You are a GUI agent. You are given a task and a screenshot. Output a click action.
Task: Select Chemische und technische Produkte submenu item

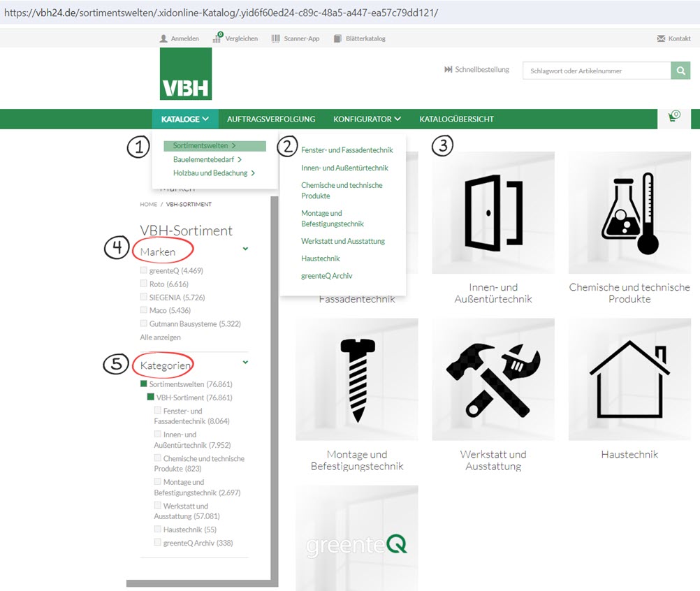pos(342,191)
